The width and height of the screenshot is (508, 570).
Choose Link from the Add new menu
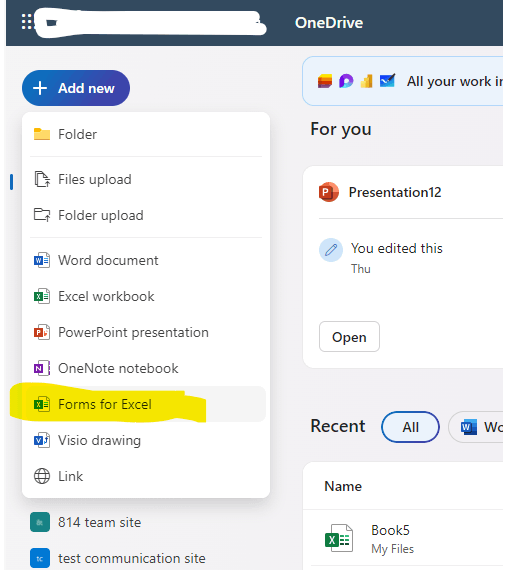click(145, 476)
